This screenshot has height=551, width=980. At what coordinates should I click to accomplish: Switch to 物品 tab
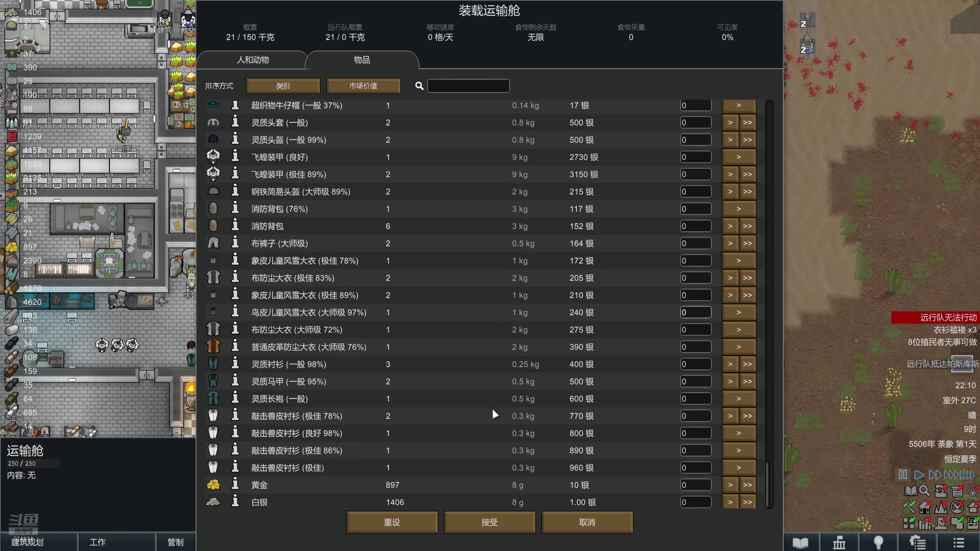(362, 60)
